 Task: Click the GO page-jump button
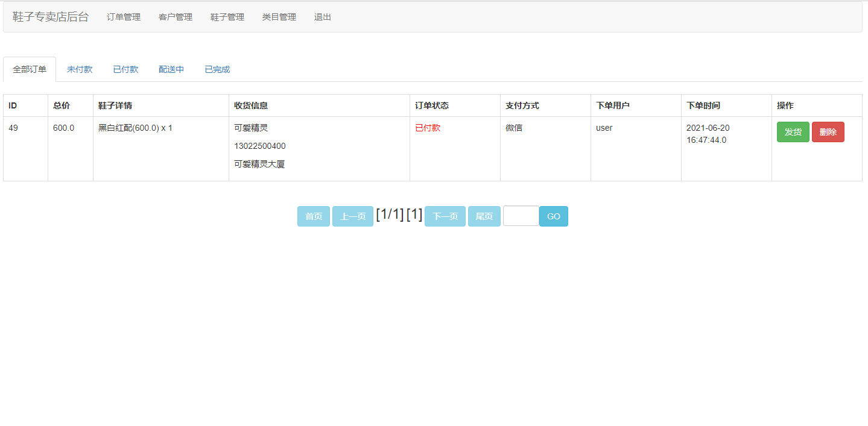pos(553,216)
